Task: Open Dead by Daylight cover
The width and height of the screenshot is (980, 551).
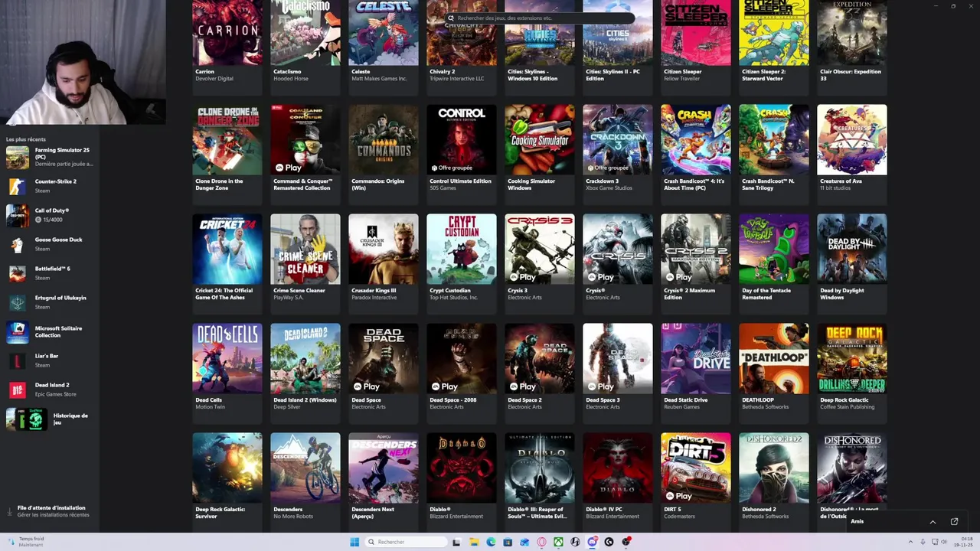Action: click(851, 249)
